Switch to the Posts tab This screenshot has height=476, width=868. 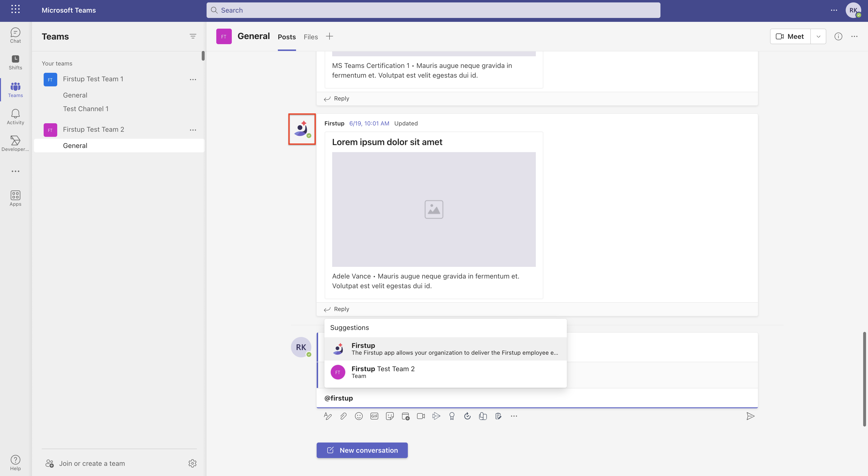(x=286, y=37)
